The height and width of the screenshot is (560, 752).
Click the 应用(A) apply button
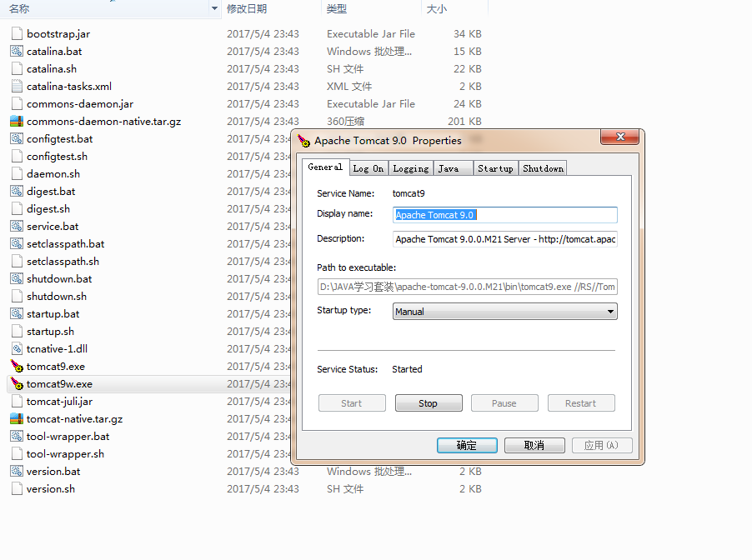pos(602,445)
